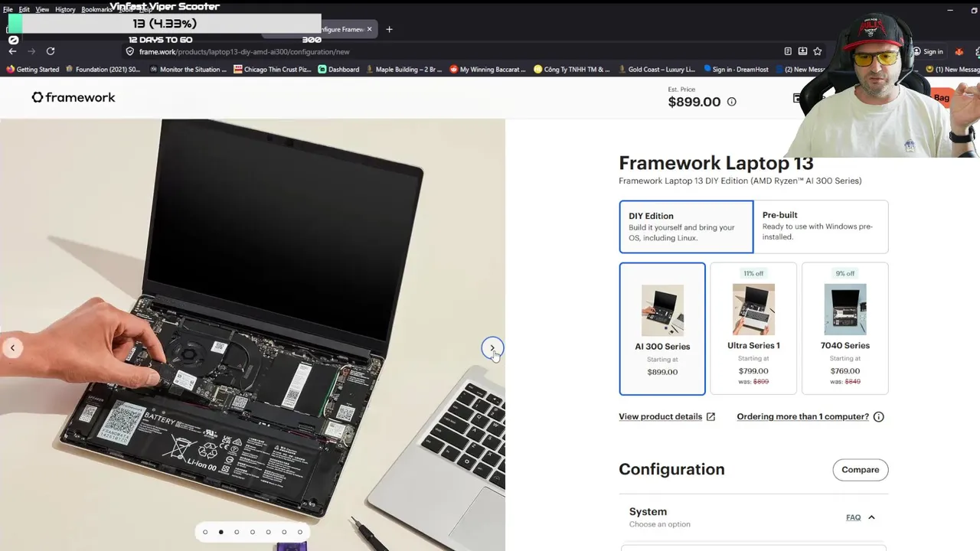Open the info icon beside Ordering more than 1 computer
This screenshot has height=551, width=980.
[878, 417]
